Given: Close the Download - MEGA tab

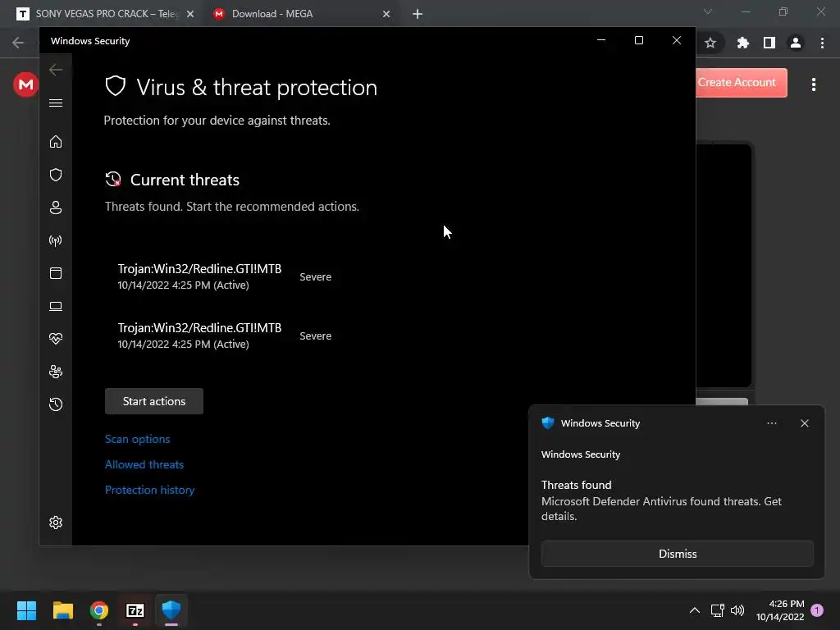Looking at the screenshot, I should pos(386,15).
